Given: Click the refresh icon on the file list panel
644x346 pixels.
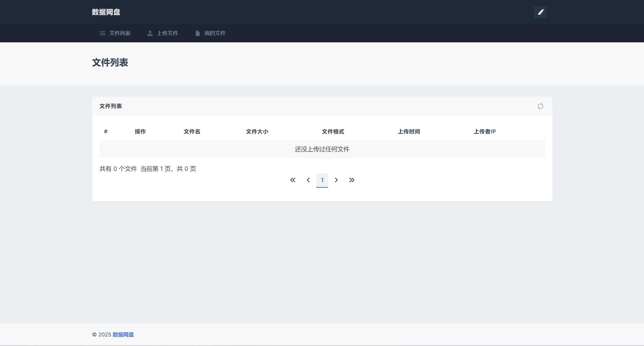Looking at the screenshot, I should coord(540,106).
